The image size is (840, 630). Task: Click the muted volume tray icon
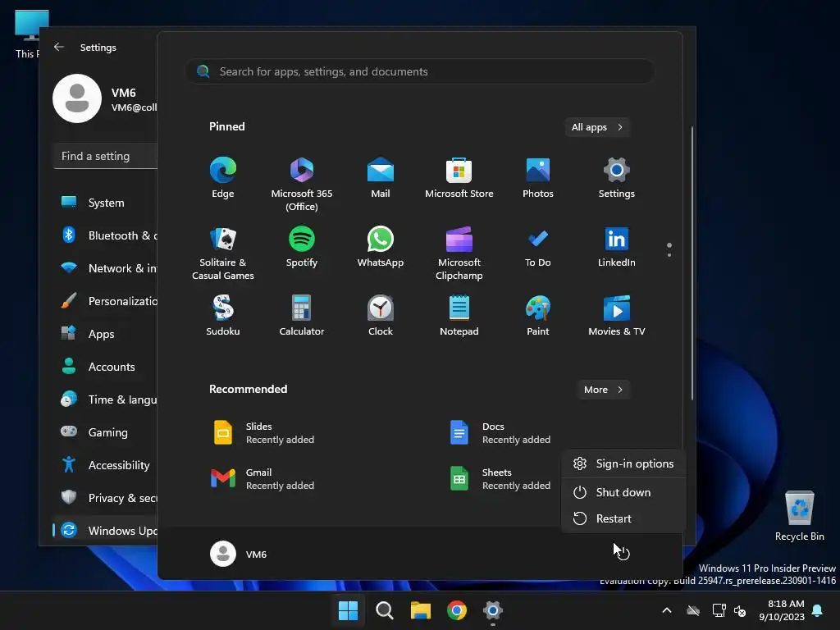[x=740, y=610]
